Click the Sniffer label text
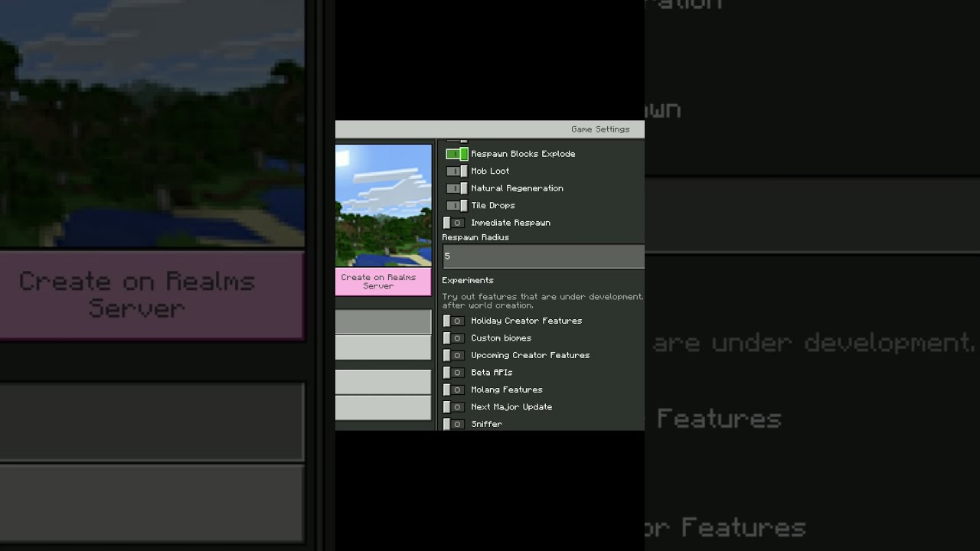 tap(486, 424)
